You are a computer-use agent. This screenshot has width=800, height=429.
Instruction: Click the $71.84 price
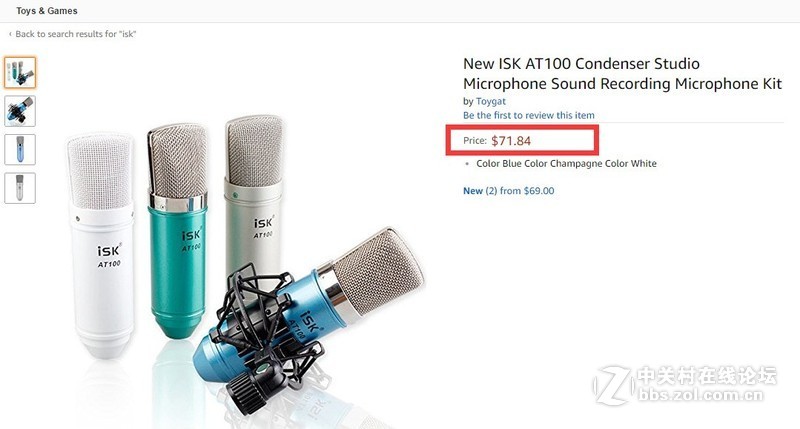[x=511, y=140]
